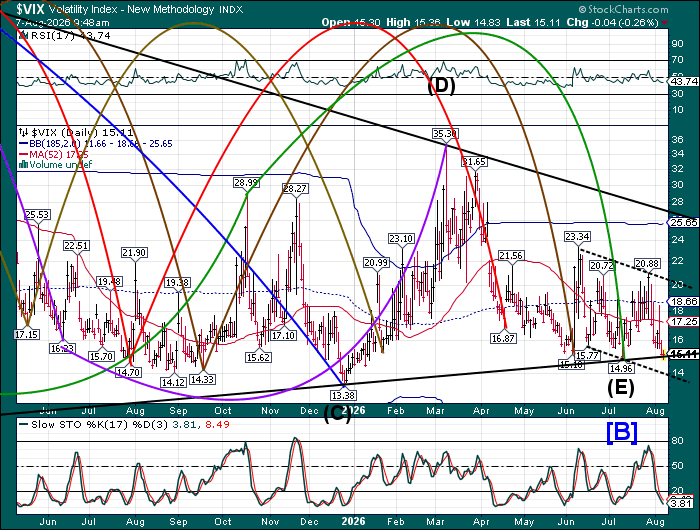The height and width of the screenshot is (530, 700).
Task: Click the Open 15.30 value in the header
Action: coord(350,22)
